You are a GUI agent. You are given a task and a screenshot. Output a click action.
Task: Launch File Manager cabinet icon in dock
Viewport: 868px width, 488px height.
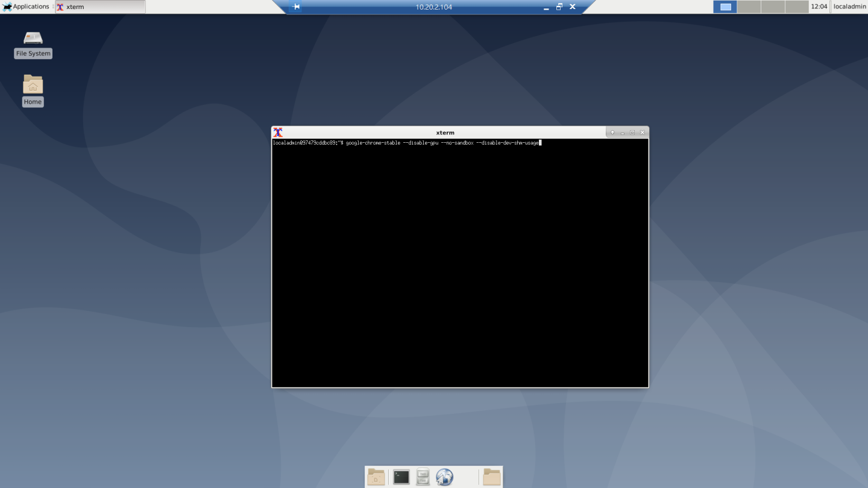[423, 477]
